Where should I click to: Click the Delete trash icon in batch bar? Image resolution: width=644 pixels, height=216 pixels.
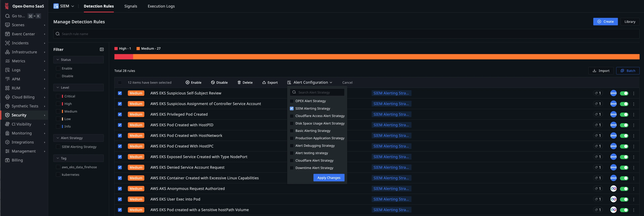239,82
